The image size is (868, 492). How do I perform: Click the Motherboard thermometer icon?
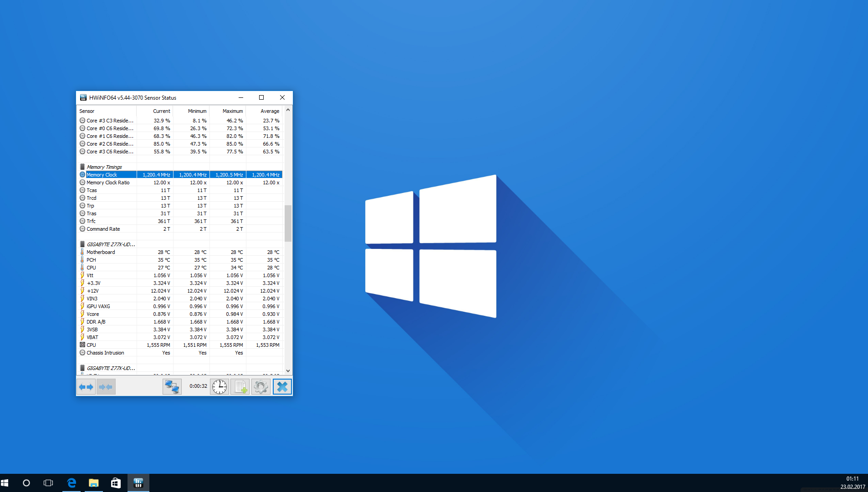pyautogui.click(x=82, y=252)
